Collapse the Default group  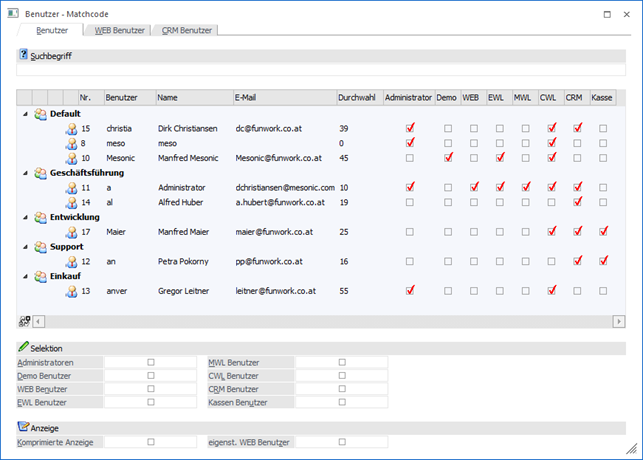(x=25, y=114)
